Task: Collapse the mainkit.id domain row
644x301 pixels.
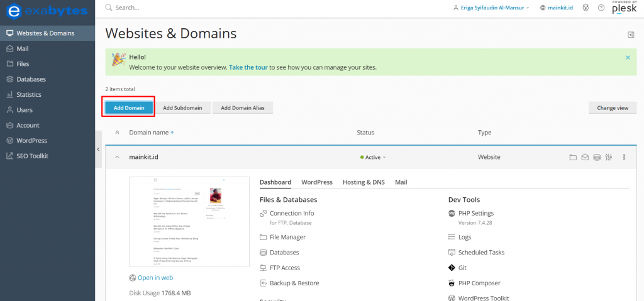Action: 117,157
